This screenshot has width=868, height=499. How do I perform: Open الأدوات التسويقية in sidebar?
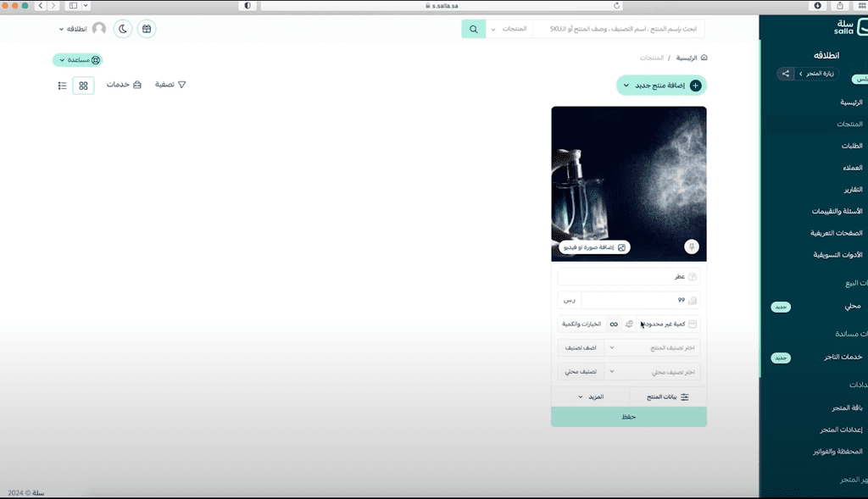point(838,255)
